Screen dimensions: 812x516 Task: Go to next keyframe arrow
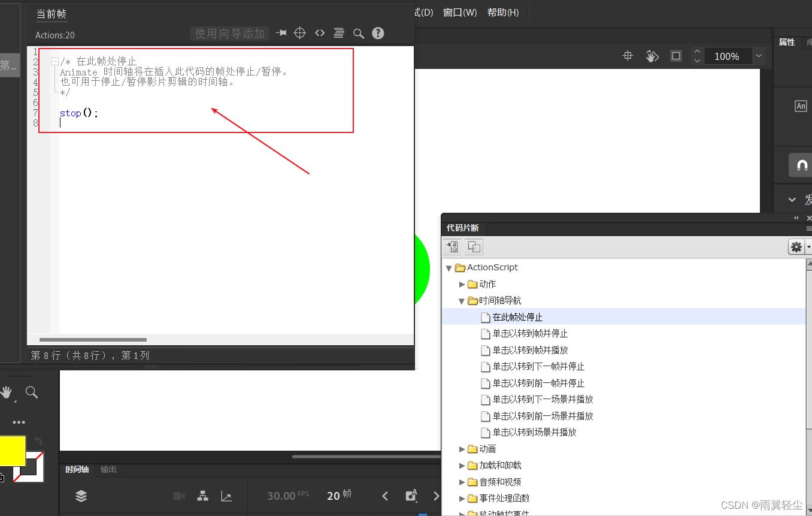click(436, 496)
